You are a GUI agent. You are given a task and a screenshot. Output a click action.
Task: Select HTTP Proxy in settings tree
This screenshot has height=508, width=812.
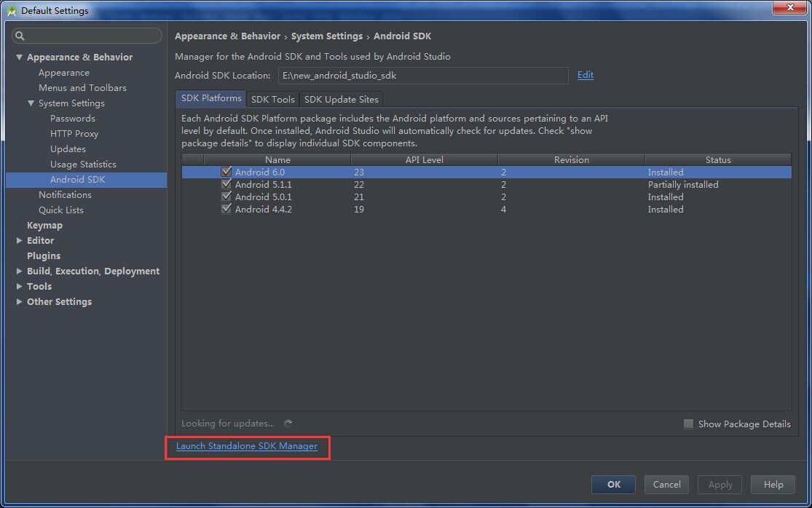coord(74,134)
